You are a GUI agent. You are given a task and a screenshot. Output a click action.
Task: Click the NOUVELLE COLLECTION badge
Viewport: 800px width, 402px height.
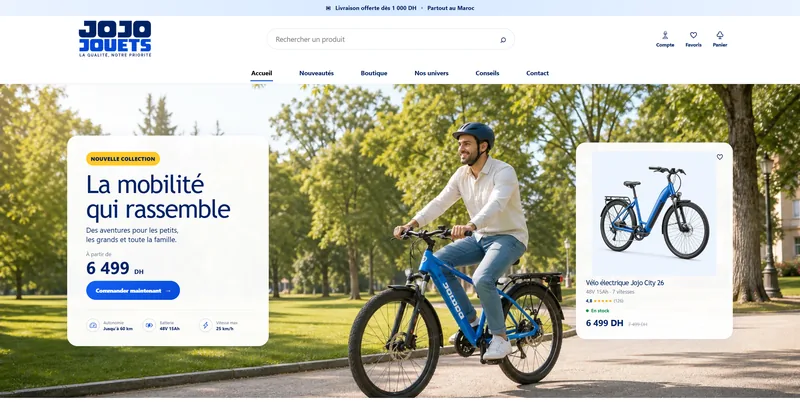[123, 159]
